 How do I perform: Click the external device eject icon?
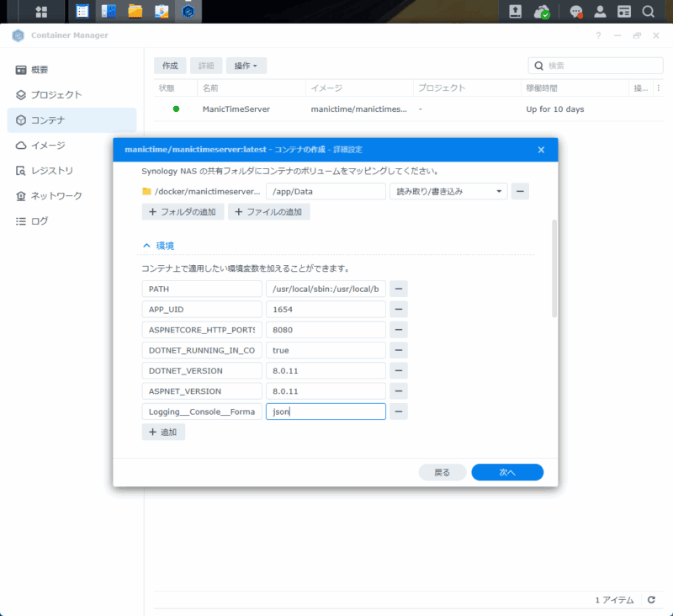coord(516,13)
